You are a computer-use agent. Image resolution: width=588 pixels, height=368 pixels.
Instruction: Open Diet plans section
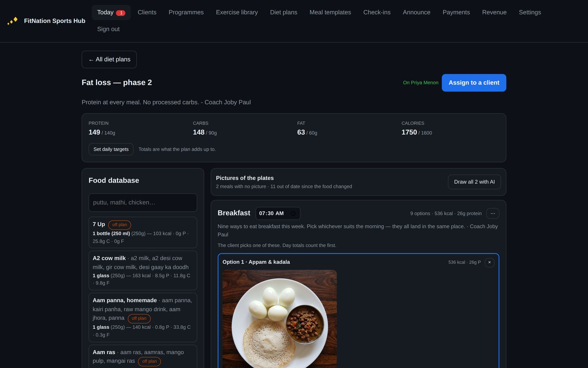click(x=283, y=13)
